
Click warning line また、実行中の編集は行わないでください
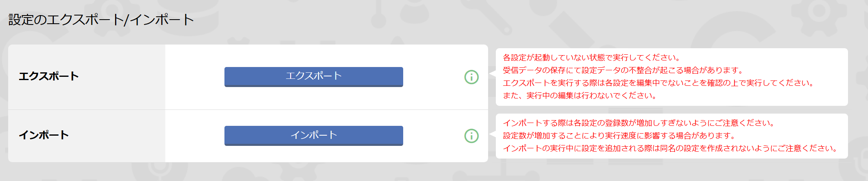coord(579,96)
